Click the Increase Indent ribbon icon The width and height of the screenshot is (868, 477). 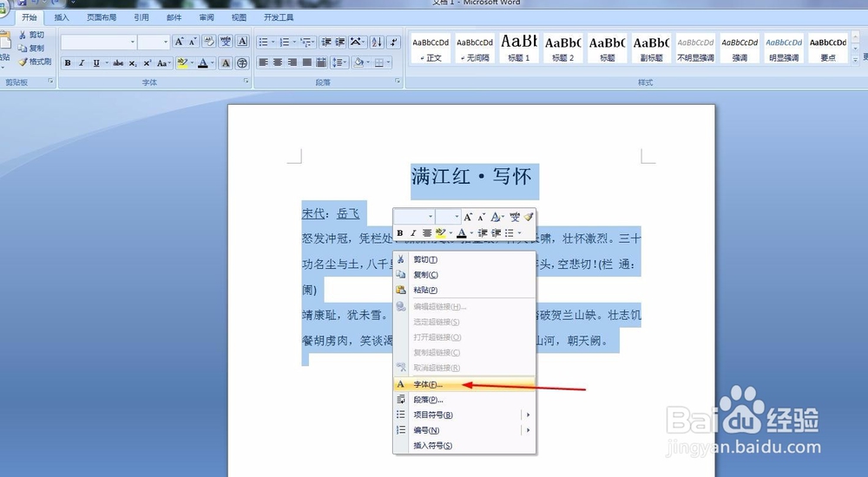click(x=340, y=42)
